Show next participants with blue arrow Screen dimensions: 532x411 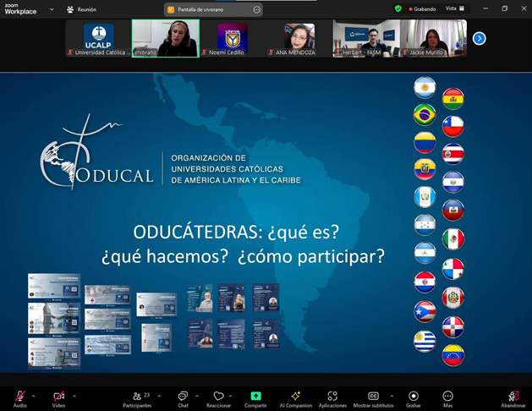pos(479,38)
